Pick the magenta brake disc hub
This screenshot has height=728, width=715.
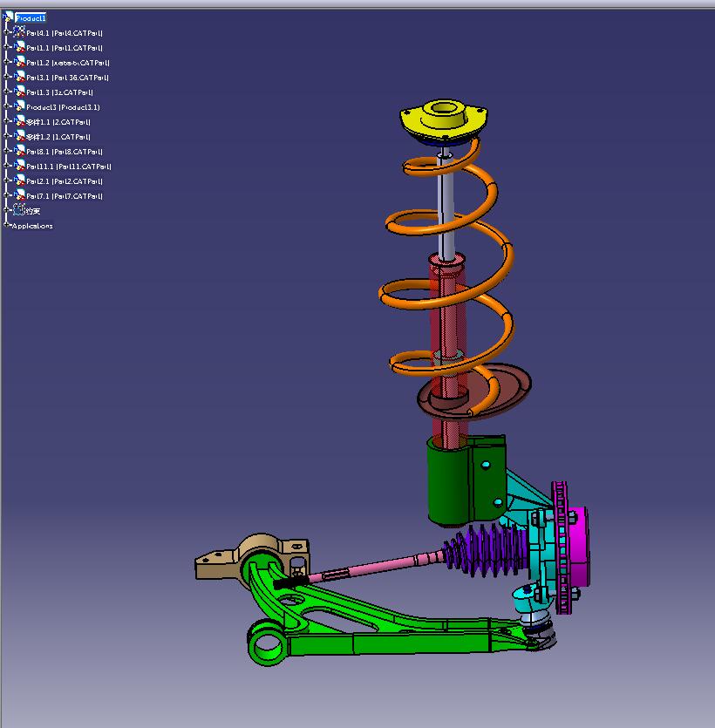point(578,548)
